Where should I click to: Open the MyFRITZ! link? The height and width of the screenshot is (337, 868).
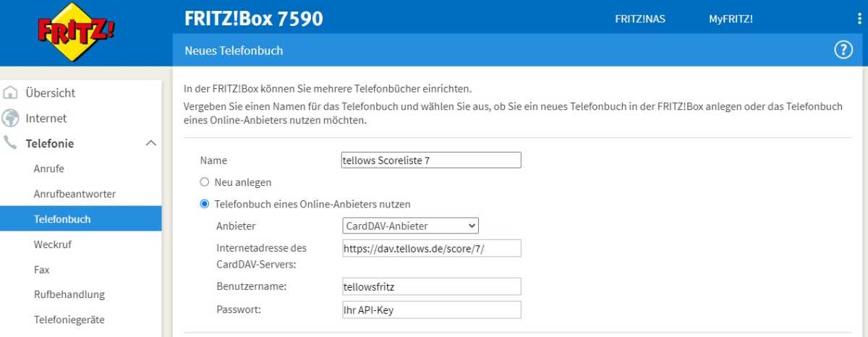(x=731, y=20)
